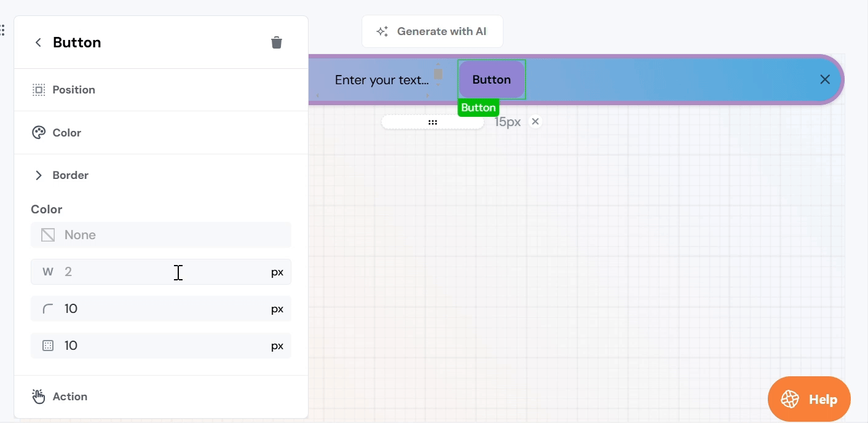Click the back arrow beside Button title
Image resolution: width=868 pixels, height=423 pixels.
click(38, 42)
